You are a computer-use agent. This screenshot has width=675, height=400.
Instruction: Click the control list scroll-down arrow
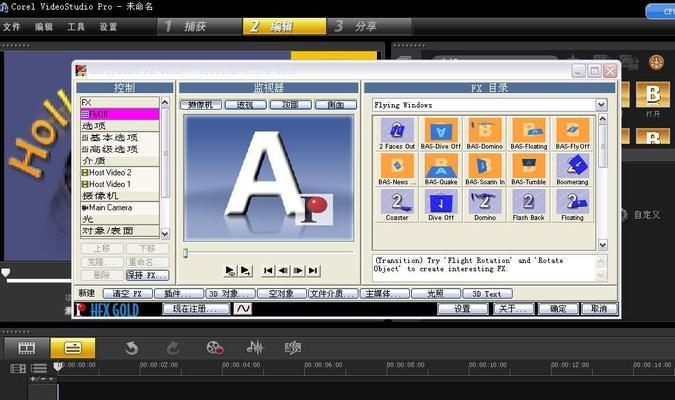165,234
